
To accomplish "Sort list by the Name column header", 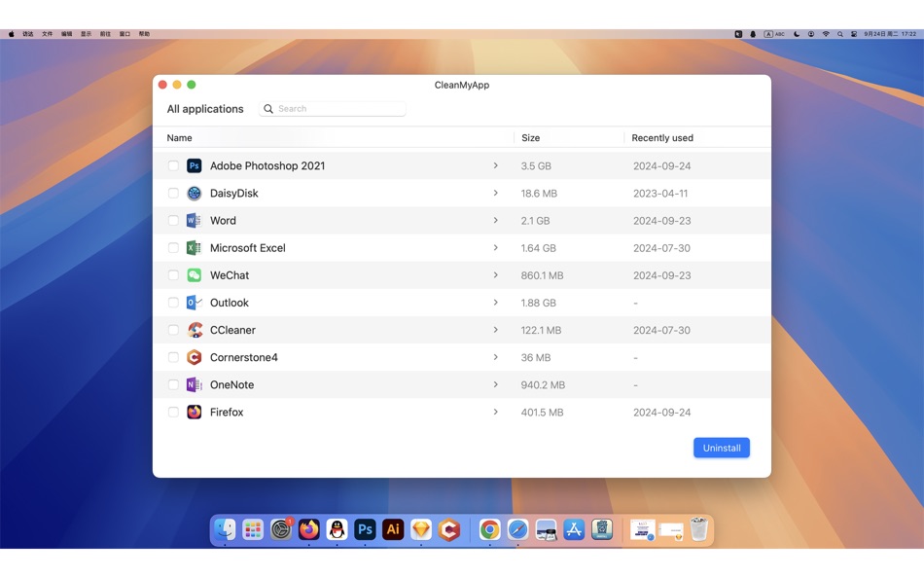I will 179,138.
